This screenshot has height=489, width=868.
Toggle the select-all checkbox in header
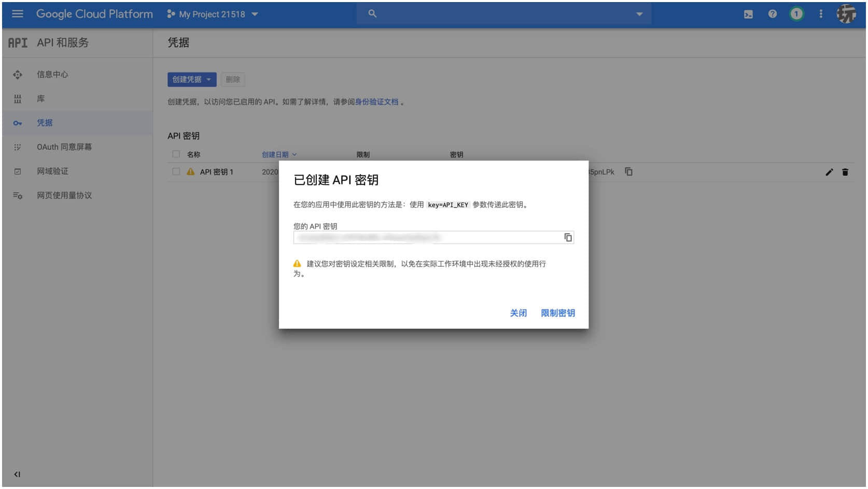pos(176,154)
